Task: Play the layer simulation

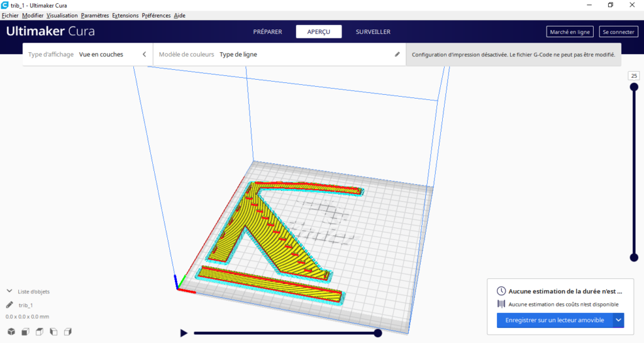Action: (184, 333)
